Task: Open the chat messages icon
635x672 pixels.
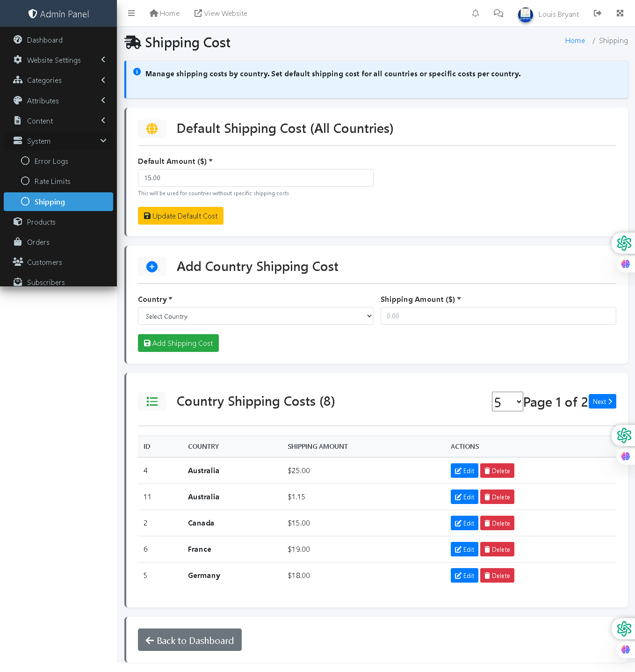Action: pyautogui.click(x=498, y=14)
